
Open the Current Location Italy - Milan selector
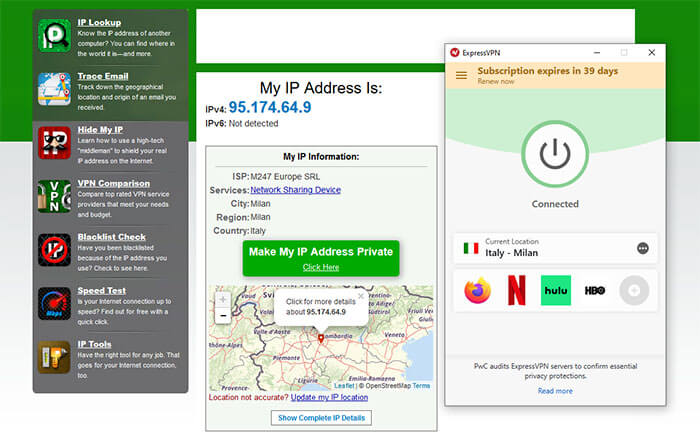(555, 248)
